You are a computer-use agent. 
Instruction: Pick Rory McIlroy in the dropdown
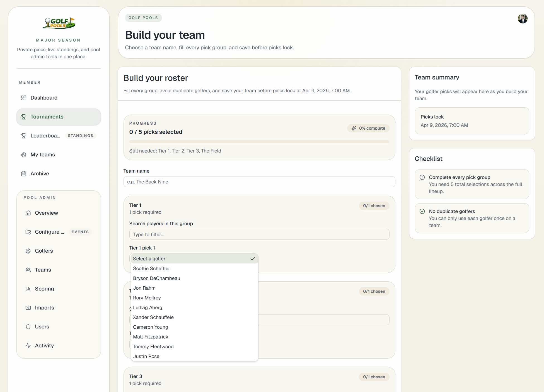tap(147, 298)
